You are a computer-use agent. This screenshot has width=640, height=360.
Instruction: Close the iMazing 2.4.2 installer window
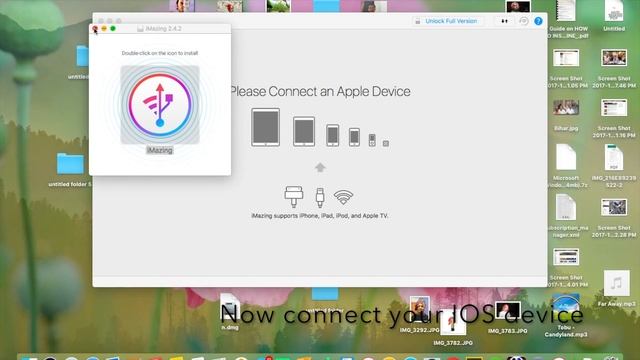tap(95, 28)
